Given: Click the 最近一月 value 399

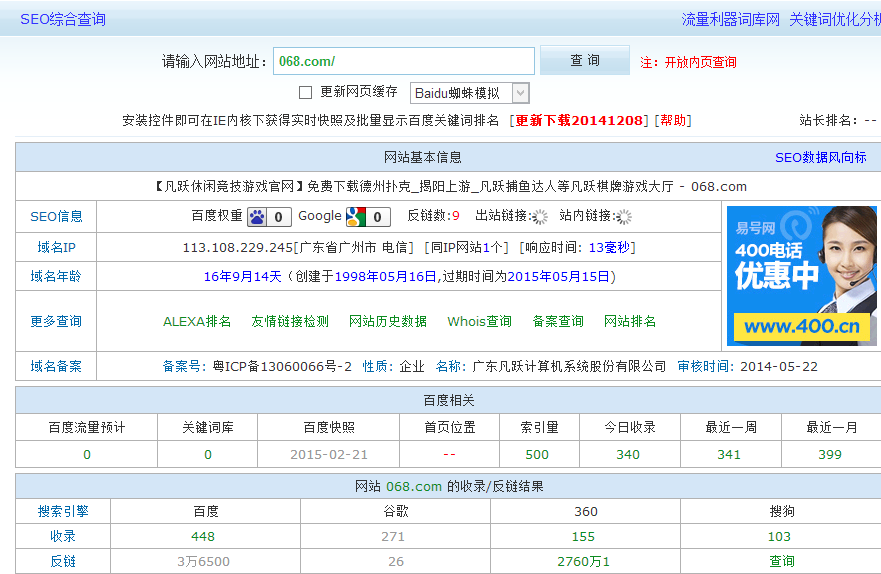Looking at the screenshot, I should coord(830,455).
